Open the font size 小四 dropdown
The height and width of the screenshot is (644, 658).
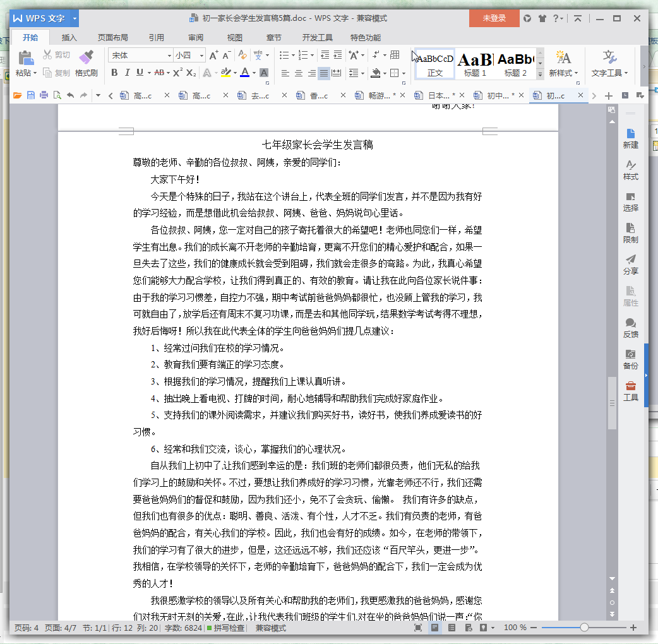[x=201, y=56]
